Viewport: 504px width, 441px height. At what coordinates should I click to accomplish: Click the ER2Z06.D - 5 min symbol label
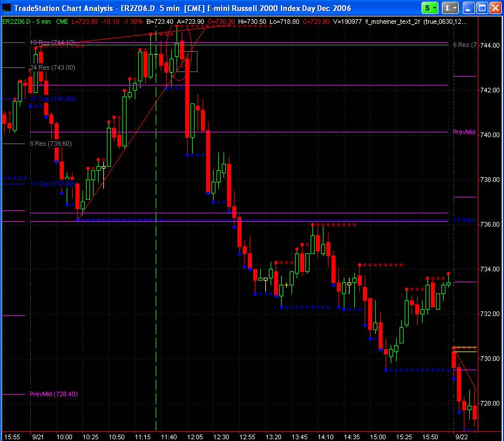point(27,22)
